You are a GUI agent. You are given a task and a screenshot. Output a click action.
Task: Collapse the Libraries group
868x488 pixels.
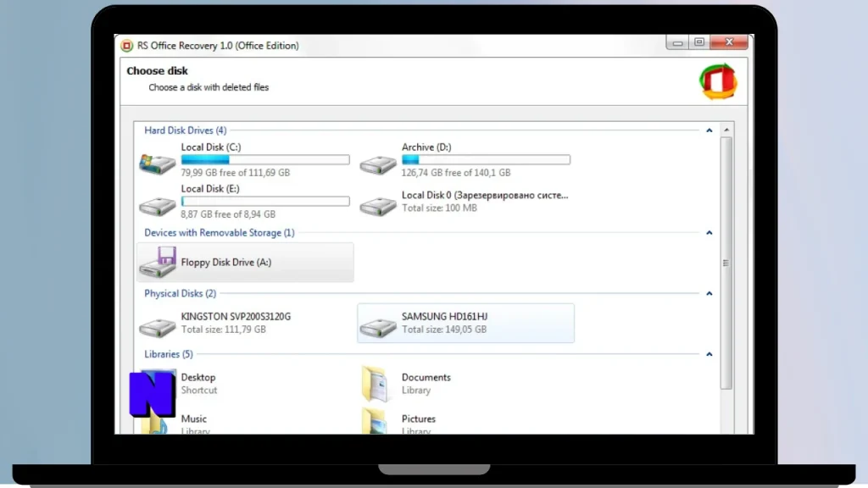click(709, 355)
